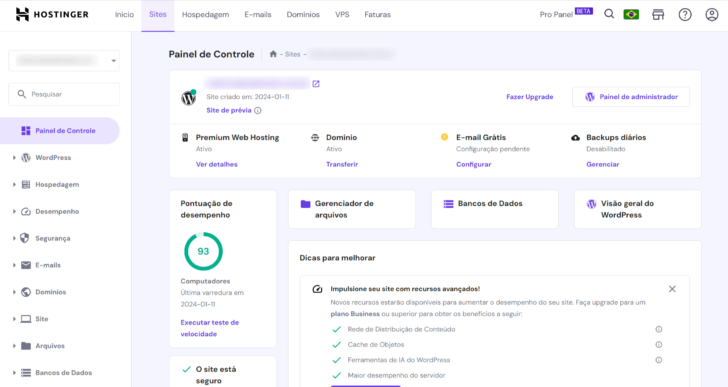Click Sites in the breadcrumb

[292, 54]
